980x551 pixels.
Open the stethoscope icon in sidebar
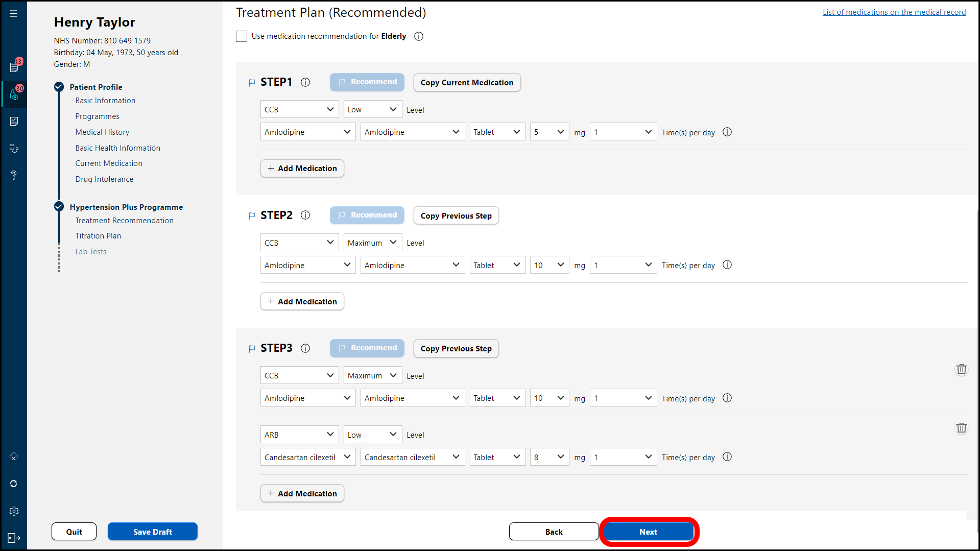click(x=14, y=148)
